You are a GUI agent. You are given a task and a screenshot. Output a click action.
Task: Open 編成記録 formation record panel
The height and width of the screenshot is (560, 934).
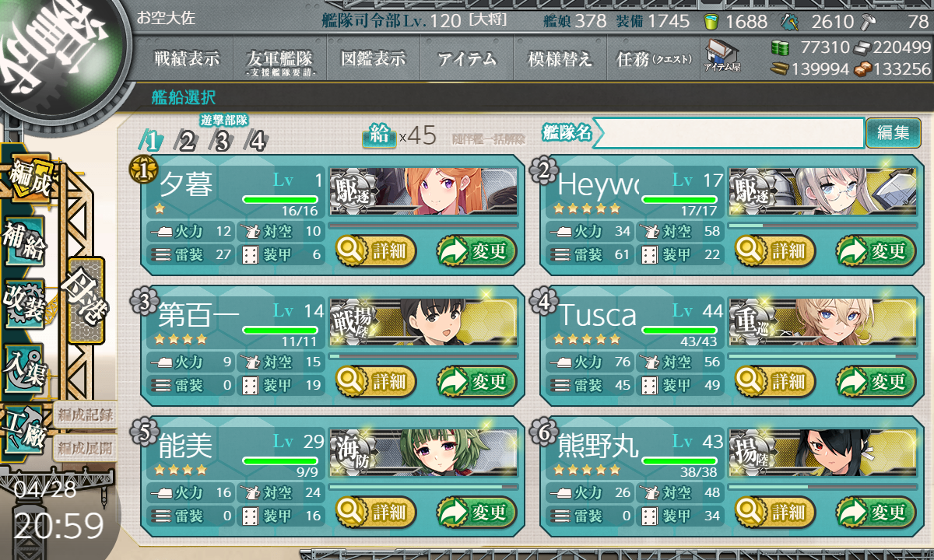coord(86,415)
